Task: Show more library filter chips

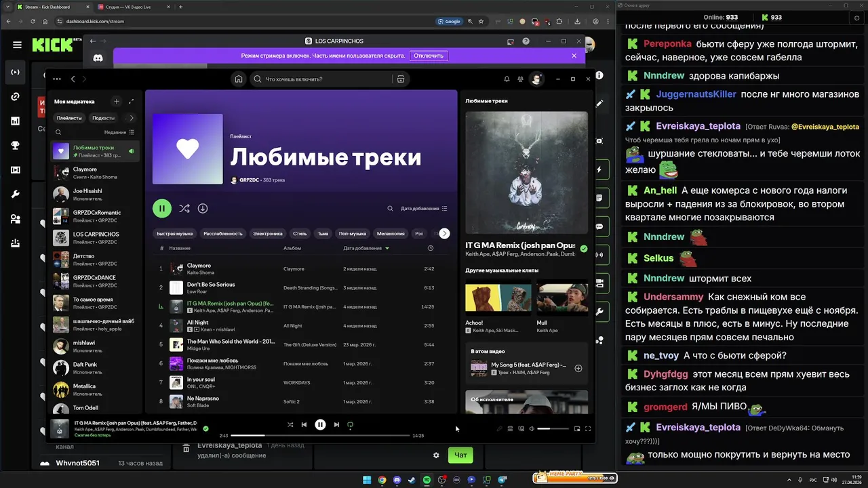Action: point(132,118)
